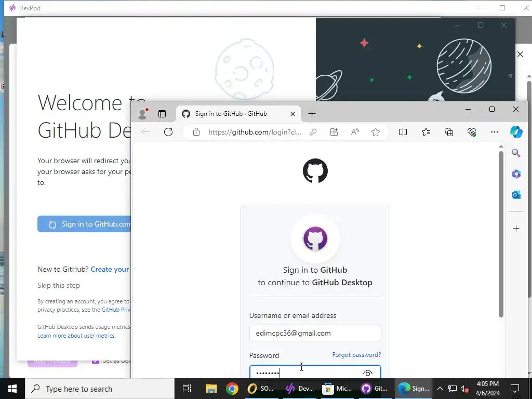Viewport: 532px width, 399px height.
Task: Open a new tab with the plus button
Action: coord(312,114)
